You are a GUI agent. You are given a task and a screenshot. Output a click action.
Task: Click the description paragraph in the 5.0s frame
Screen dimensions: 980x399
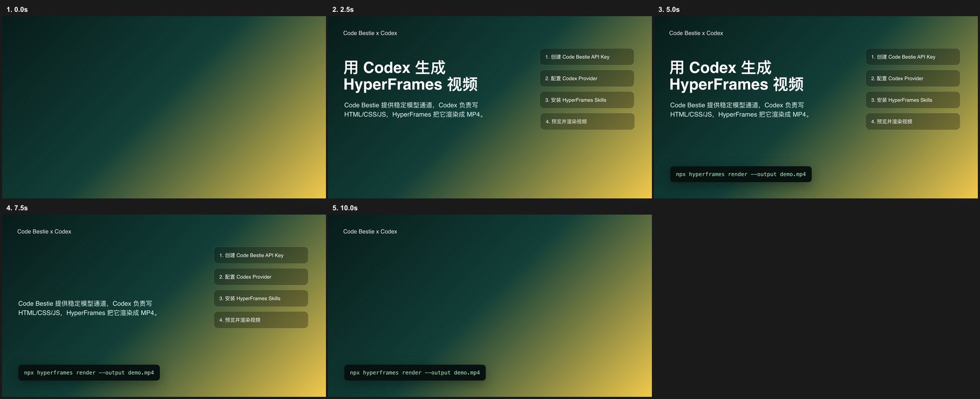point(741,110)
